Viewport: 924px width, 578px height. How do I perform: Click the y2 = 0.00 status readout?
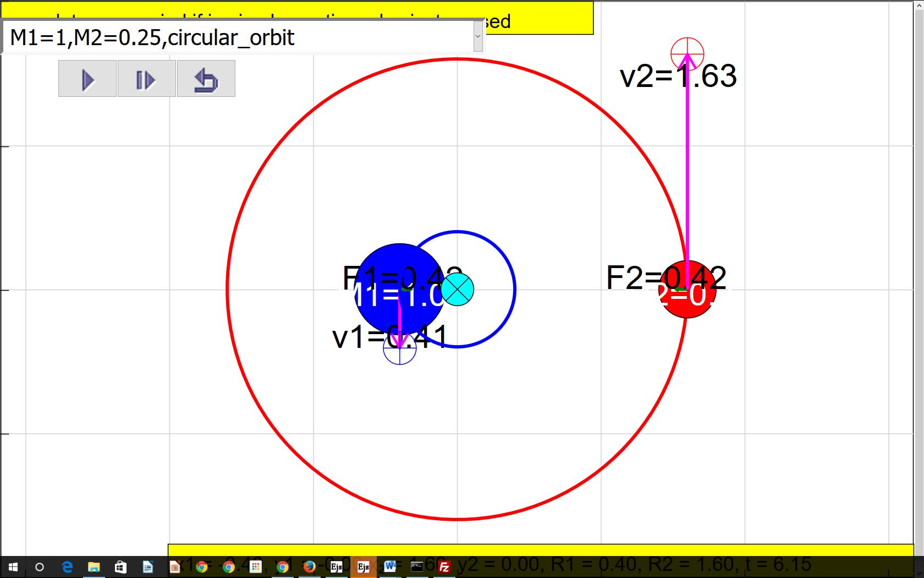pos(499,564)
